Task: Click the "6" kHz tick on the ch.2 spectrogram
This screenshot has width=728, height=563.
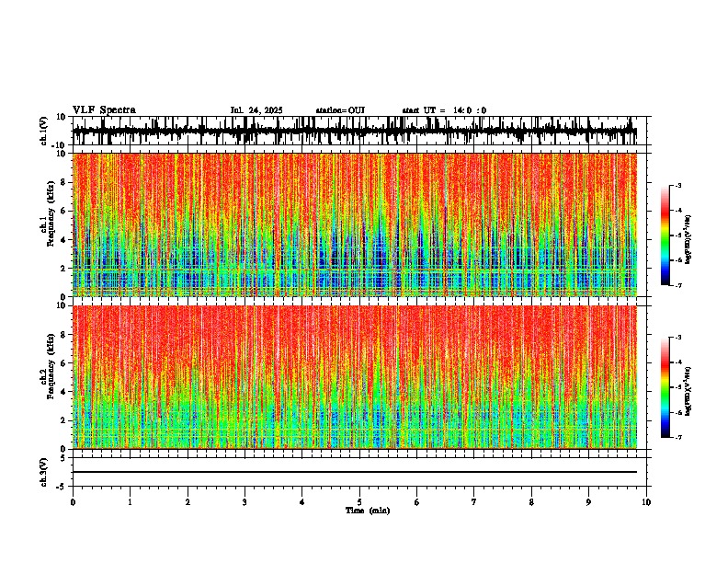Action: 63,363
